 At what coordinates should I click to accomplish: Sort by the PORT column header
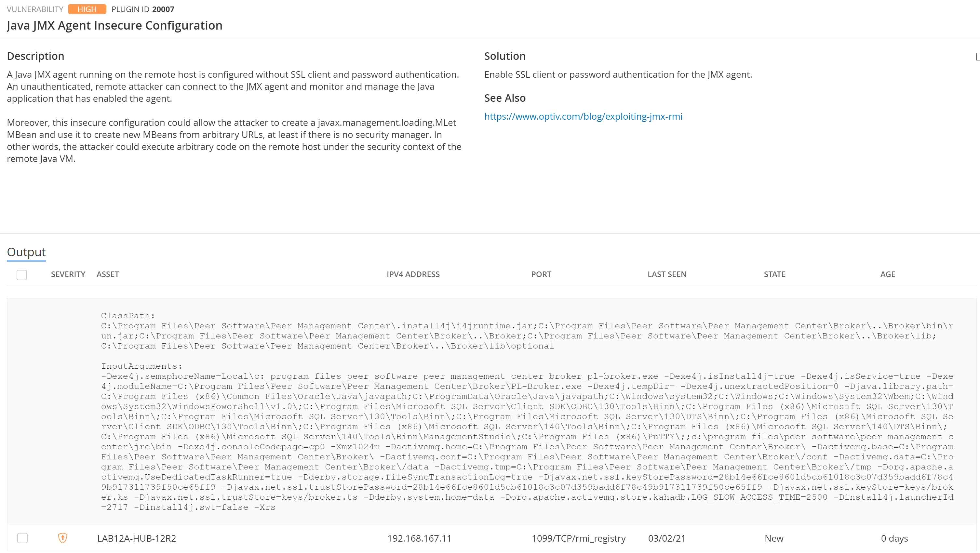(x=541, y=274)
